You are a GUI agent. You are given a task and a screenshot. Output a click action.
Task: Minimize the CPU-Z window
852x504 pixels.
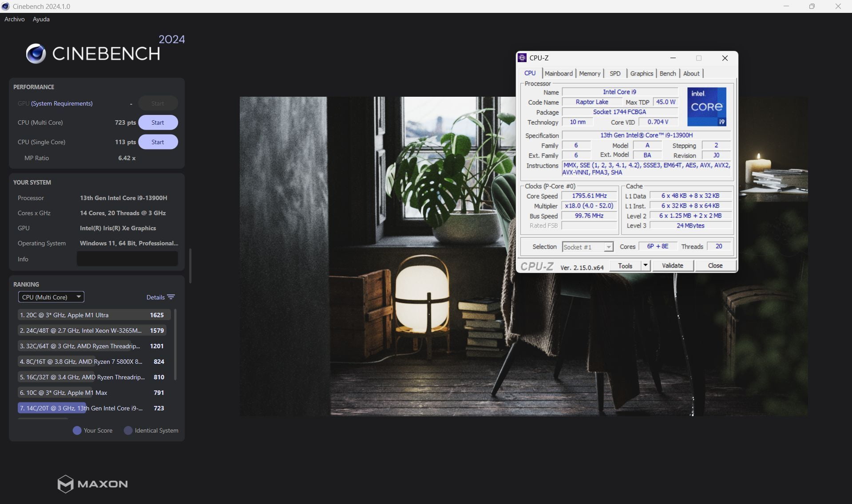[673, 58]
